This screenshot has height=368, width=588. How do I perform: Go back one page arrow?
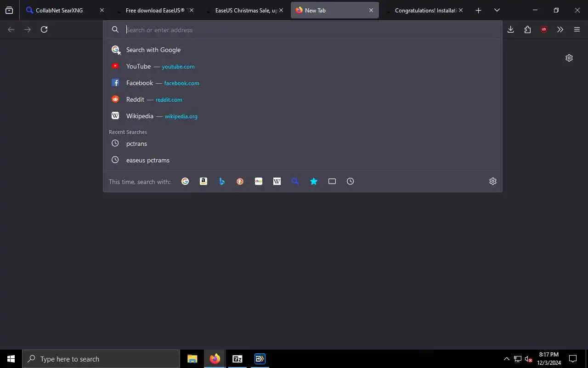(x=11, y=29)
